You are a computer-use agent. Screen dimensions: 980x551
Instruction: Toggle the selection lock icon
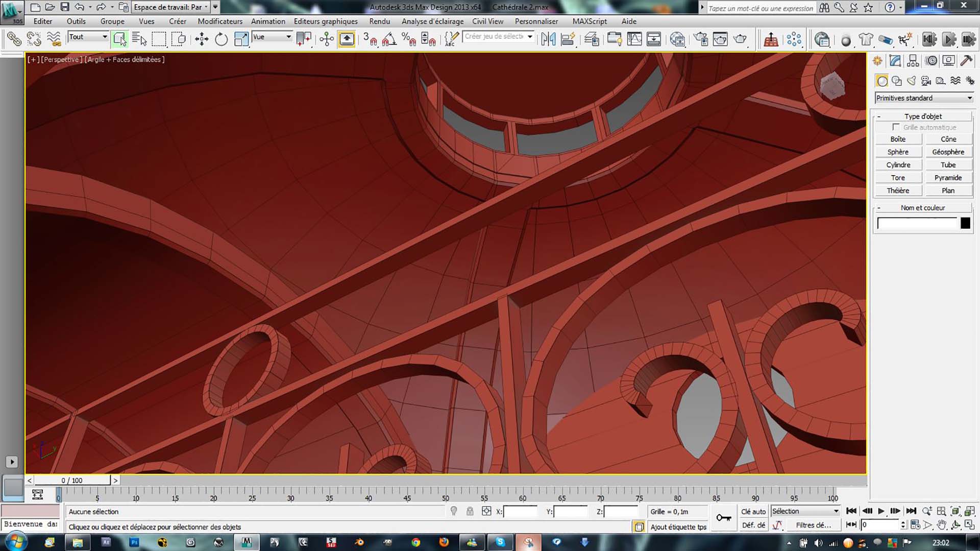point(470,511)
